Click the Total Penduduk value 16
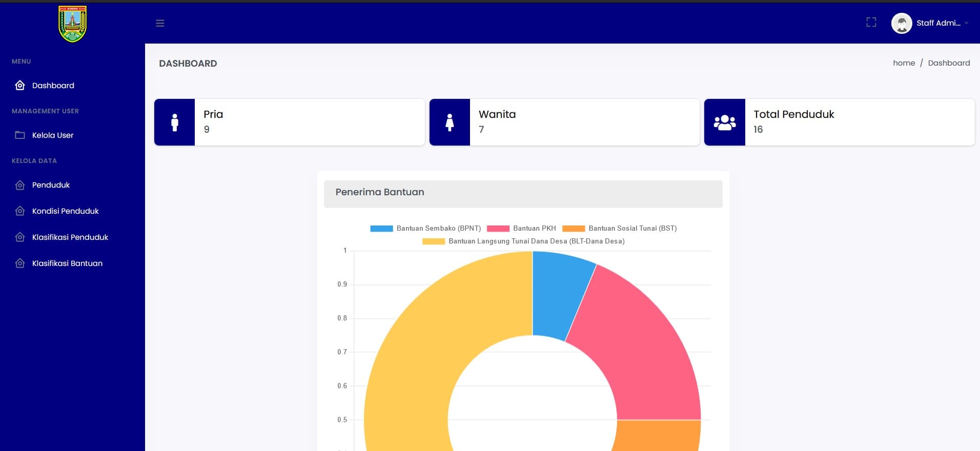This screenshot has height=451, width=980. tap(758, 129)
